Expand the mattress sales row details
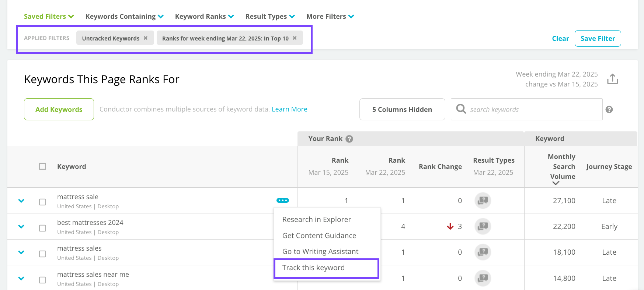 tap(21, 252)
